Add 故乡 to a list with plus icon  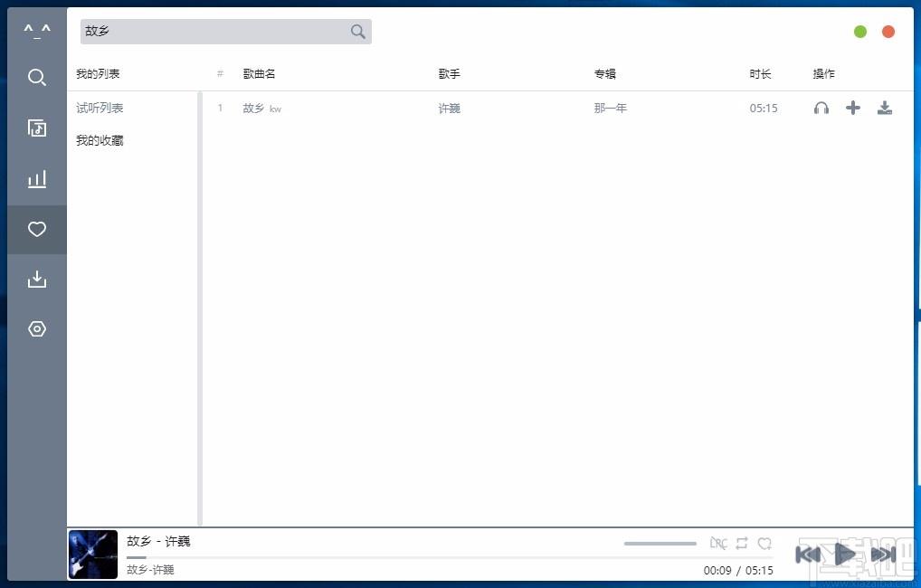pos(853,108)
